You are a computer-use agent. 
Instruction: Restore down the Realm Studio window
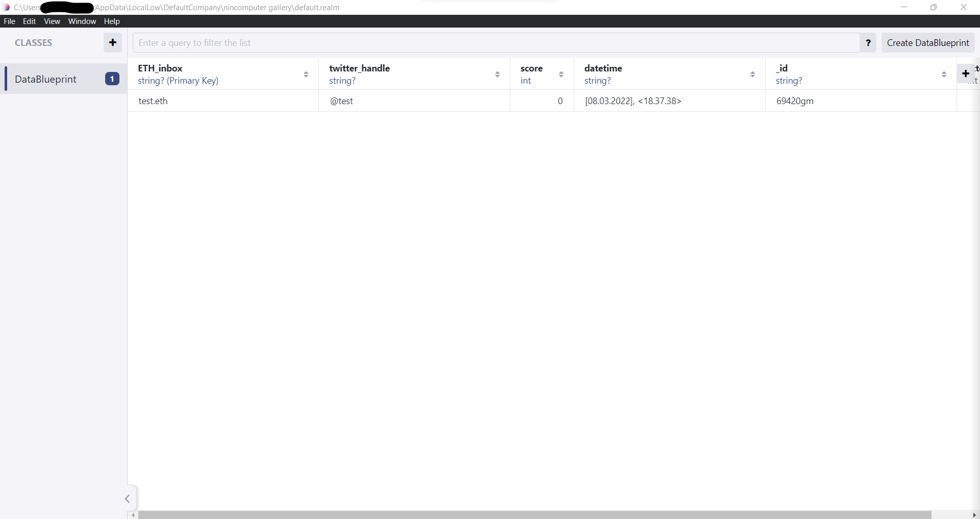(934, 7)
